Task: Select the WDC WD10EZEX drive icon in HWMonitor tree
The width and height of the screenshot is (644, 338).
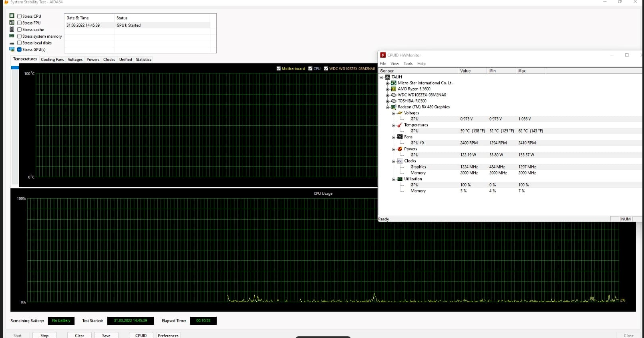Action: (393, 95)
